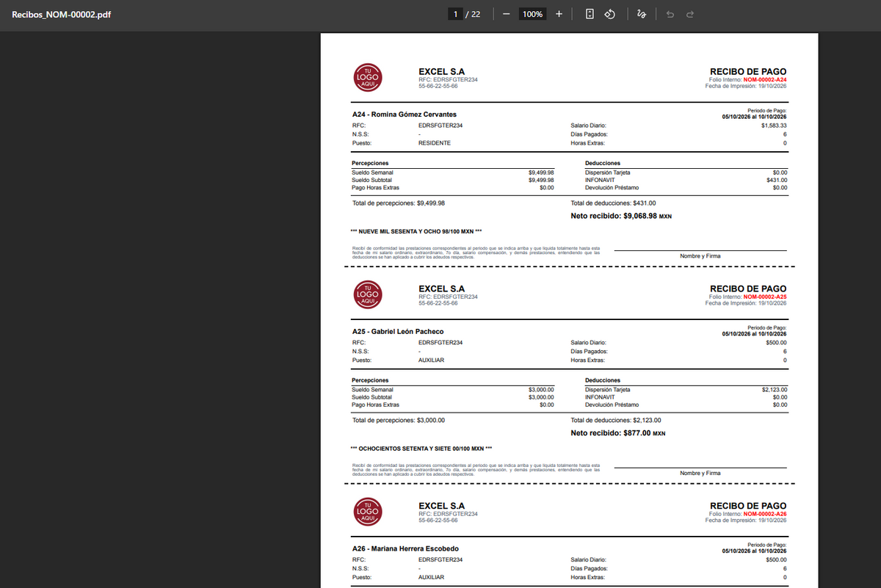Image resolution: width=881 pixels, height=588 pixels.
Task: Click the name A24 - Romina Gómez Cervantes
Action: tap(405, 115)
